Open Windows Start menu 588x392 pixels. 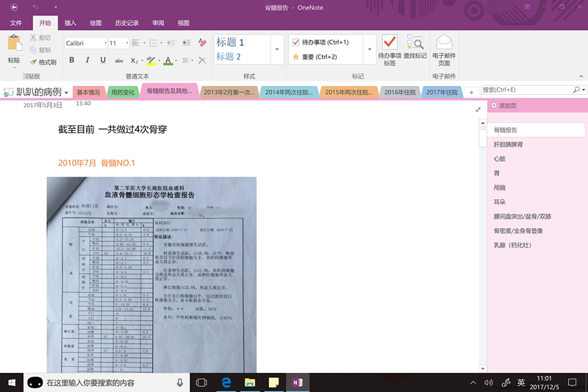pyautogui.click(x=12, y=382)
